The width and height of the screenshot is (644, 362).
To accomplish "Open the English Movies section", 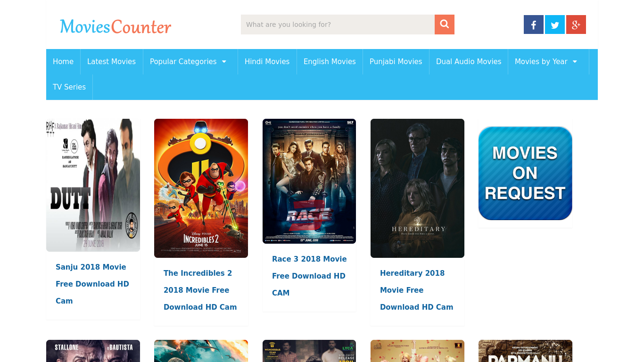I will 330,62.
